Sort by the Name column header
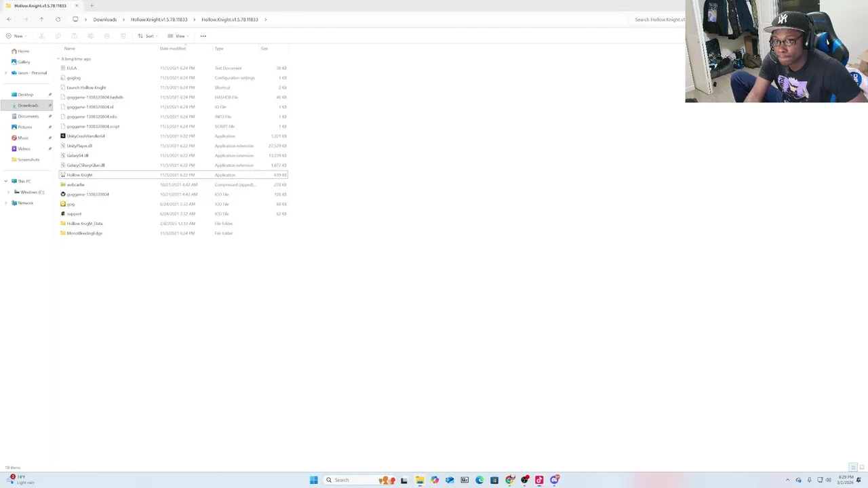 pos(69,49)
